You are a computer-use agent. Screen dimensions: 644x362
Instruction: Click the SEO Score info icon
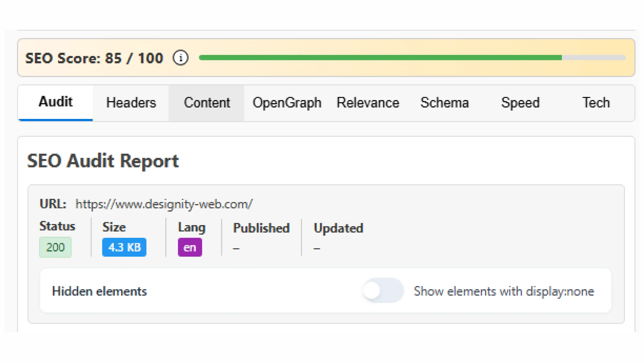point(181,58)
